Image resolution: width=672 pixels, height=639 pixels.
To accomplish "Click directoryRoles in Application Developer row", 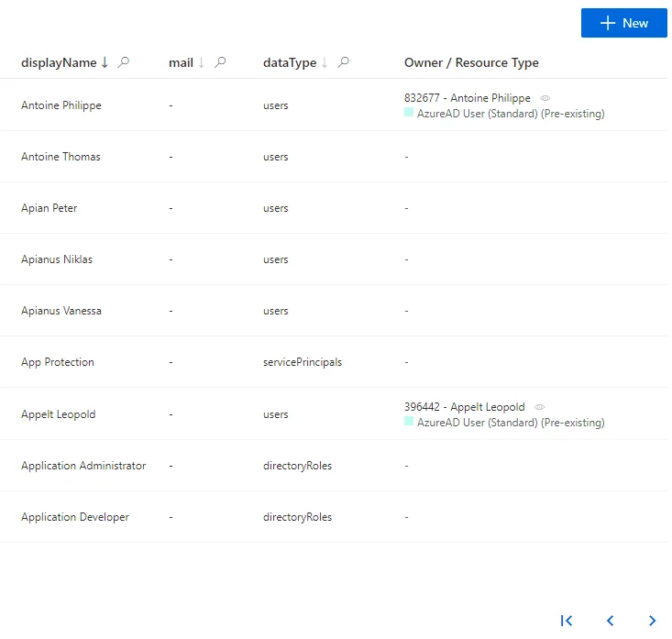I will coord(297,517).
